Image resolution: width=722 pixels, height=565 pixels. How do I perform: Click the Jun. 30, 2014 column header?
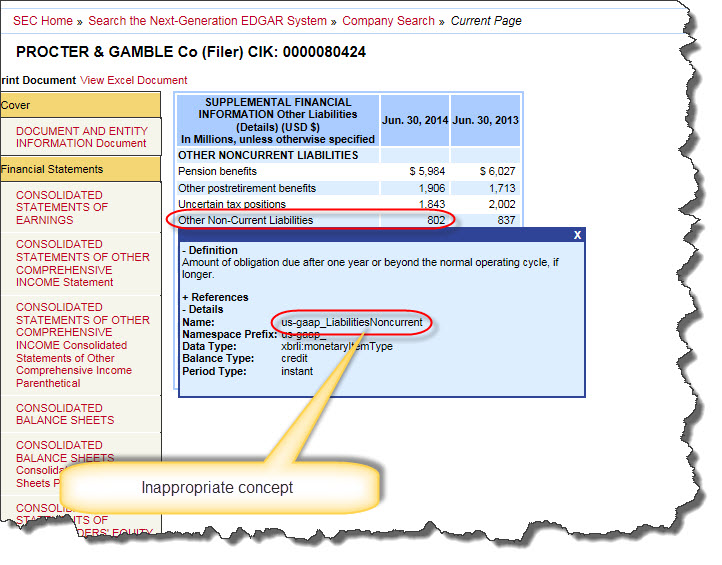[x=415, y=120]
